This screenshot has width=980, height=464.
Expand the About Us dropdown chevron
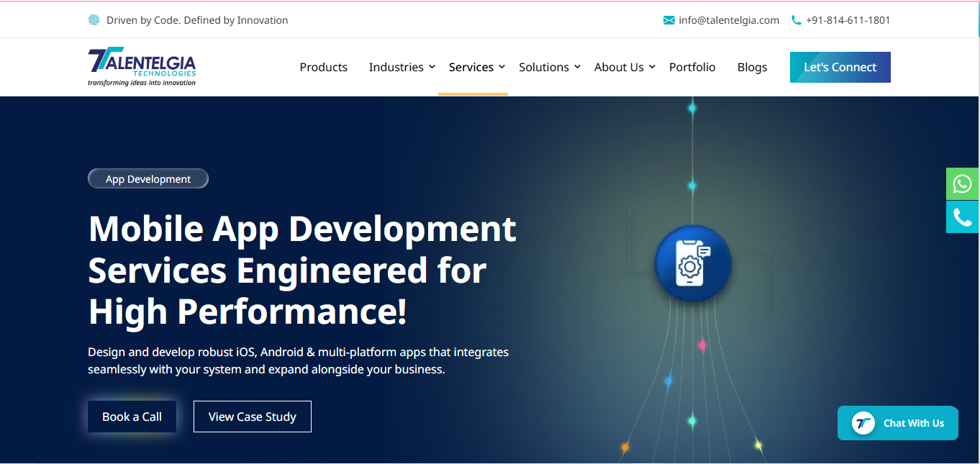tap(652, 67)
